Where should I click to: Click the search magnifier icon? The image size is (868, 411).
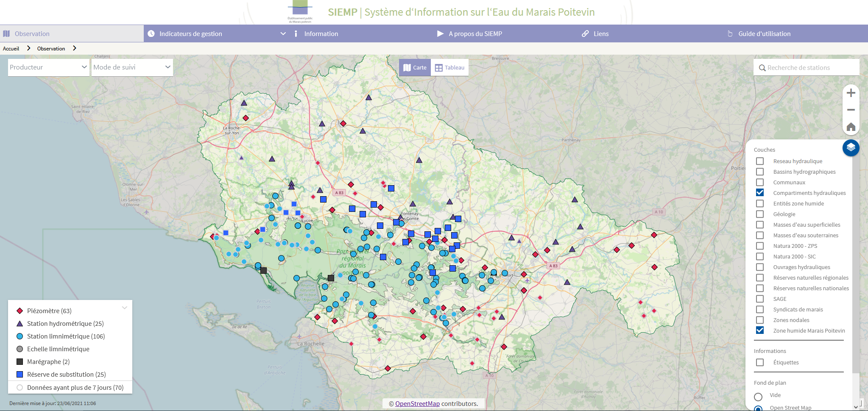tap(762, 68)
